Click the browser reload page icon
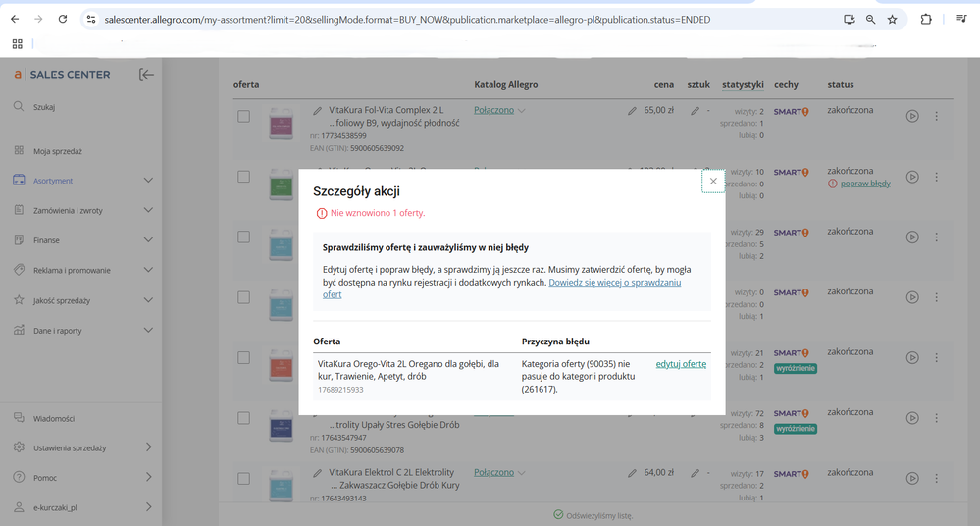 tap(63, 19)
